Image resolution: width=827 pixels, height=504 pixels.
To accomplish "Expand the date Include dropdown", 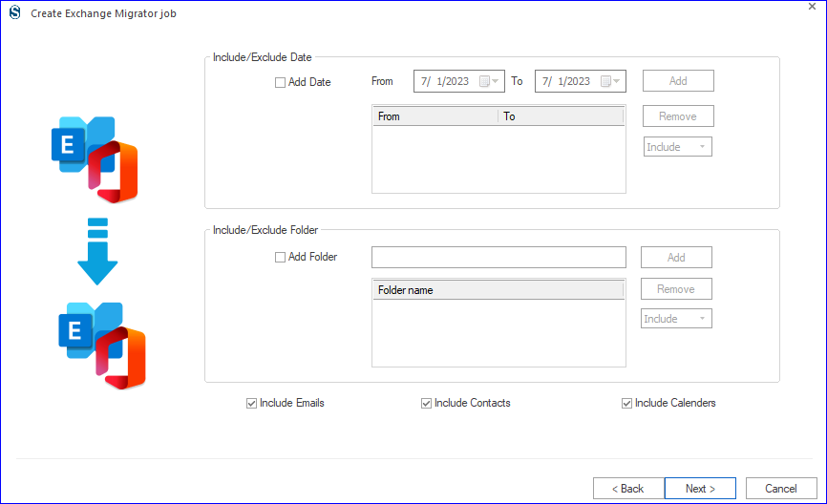I will coord(678,147).
